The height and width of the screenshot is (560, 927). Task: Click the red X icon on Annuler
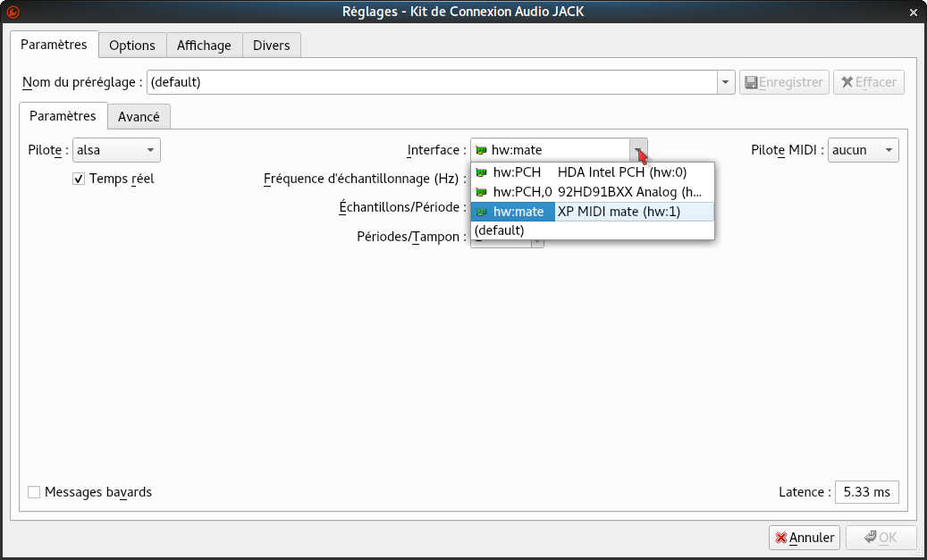[x=781, y=538]
